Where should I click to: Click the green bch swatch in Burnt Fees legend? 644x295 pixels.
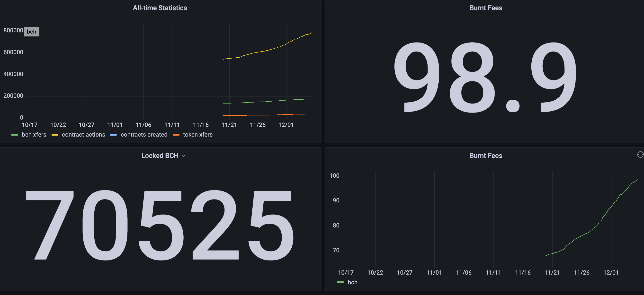point(340,283)
